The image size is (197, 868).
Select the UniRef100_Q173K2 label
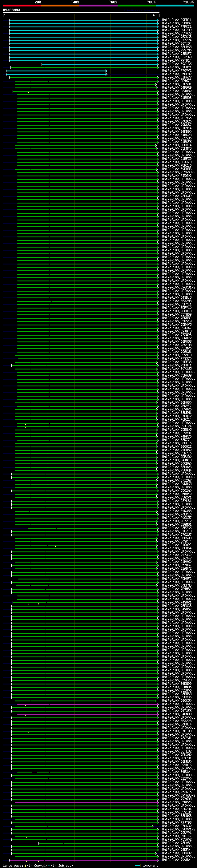(176, 555)
